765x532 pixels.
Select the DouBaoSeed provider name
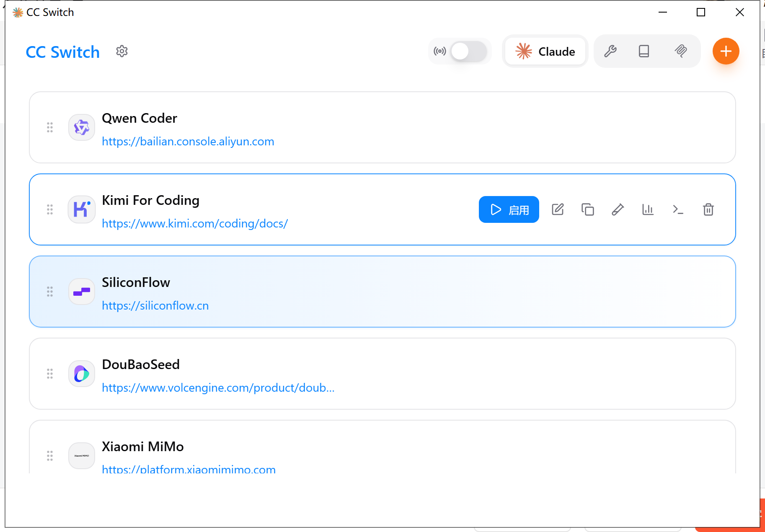(x=141, y=364)
